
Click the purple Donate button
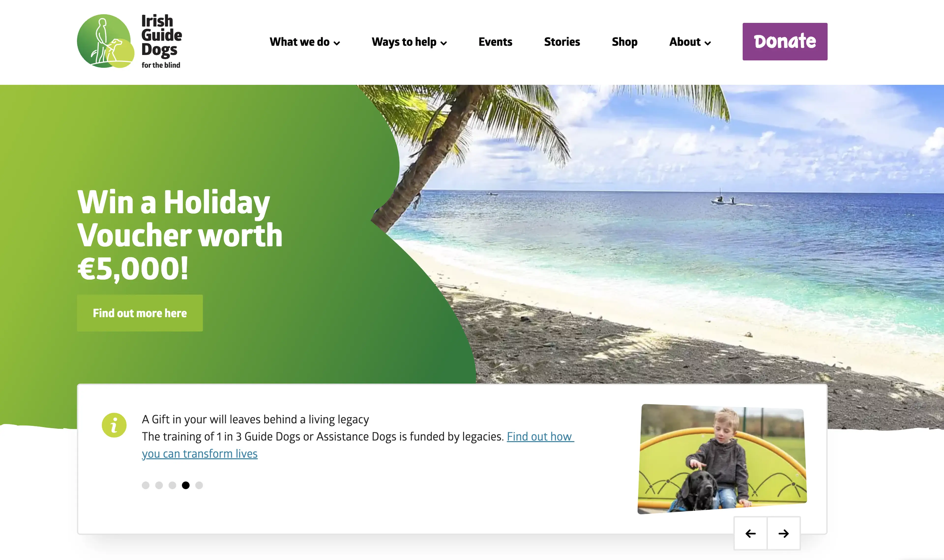coord(785,42)
